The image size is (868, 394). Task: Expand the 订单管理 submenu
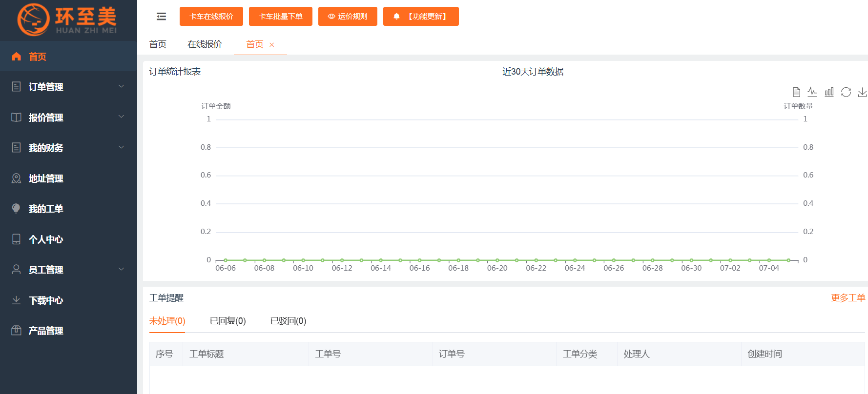point(68,87)
